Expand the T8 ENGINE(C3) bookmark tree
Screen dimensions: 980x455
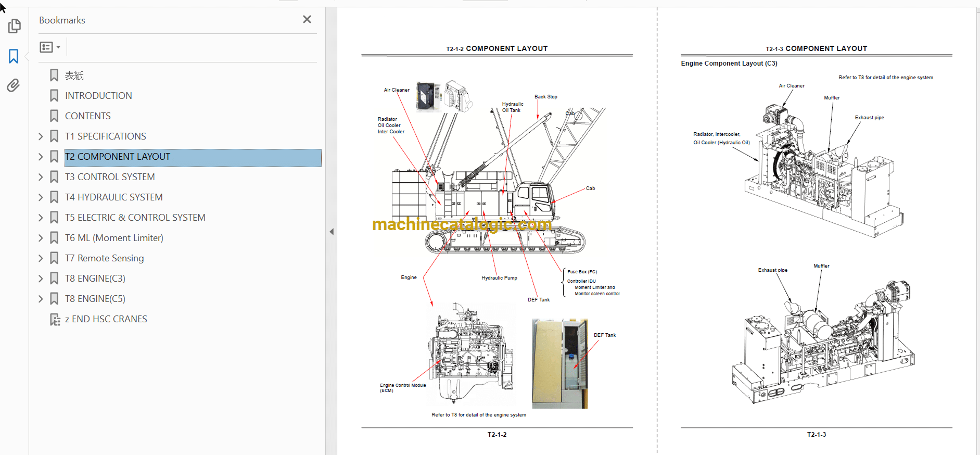click(x=41, y=279)
